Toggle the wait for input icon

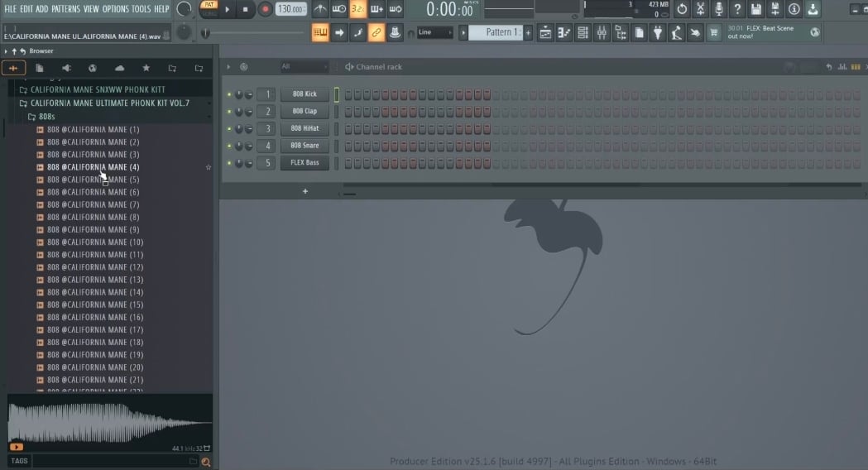339,9
